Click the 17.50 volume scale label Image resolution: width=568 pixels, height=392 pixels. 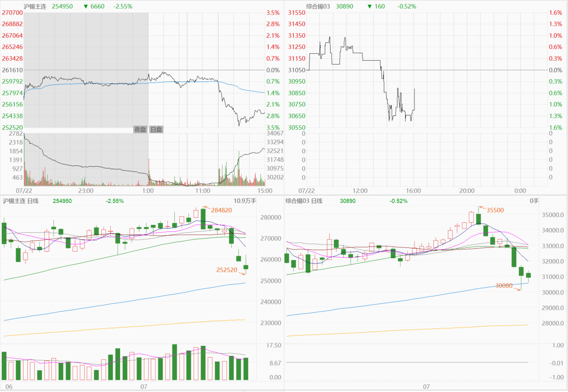(274, 345)
